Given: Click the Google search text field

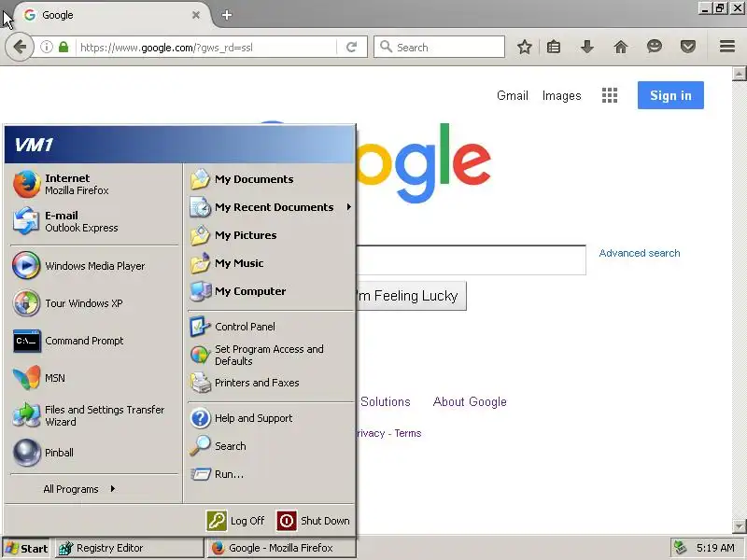Looking at the screenshot, I should pyautogui.click(x=471, y=260).
